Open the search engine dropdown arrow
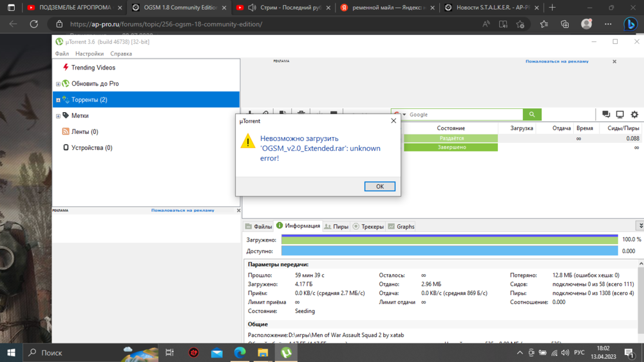 pyautogui.click(x=404, y=115)
